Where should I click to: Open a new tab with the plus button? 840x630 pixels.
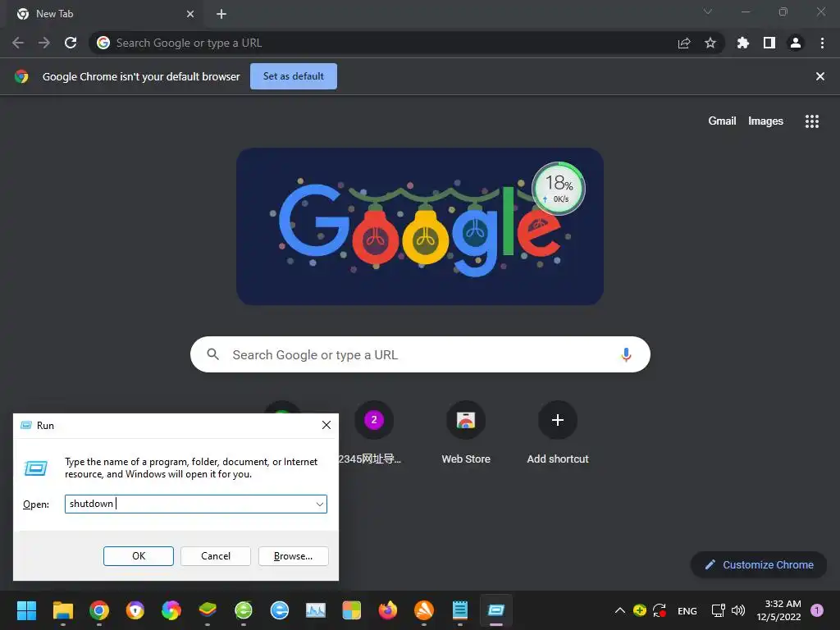pos(221,14)
